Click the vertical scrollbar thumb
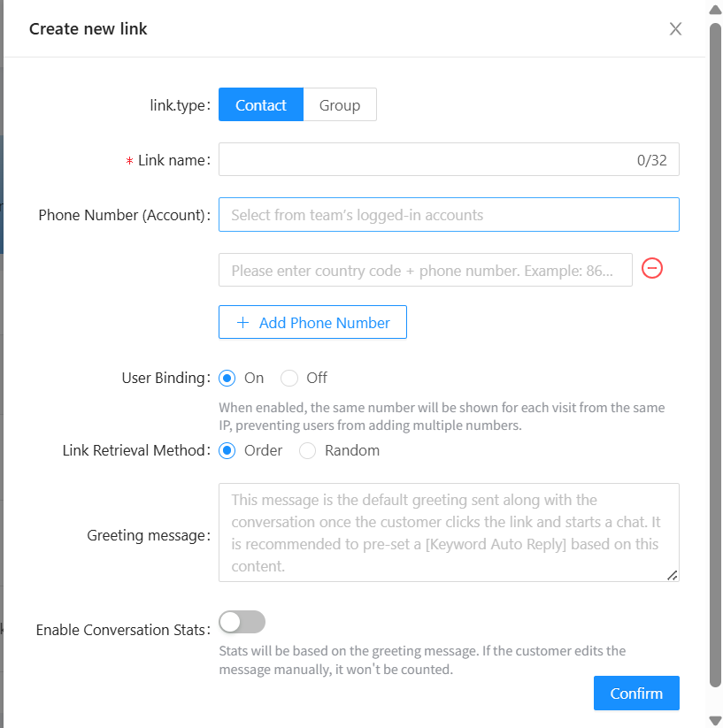The image size is (723, 728). coord(715,354)
